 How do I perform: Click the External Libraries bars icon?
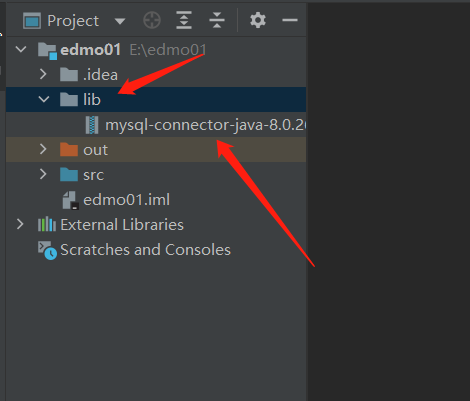click(47, 224)
